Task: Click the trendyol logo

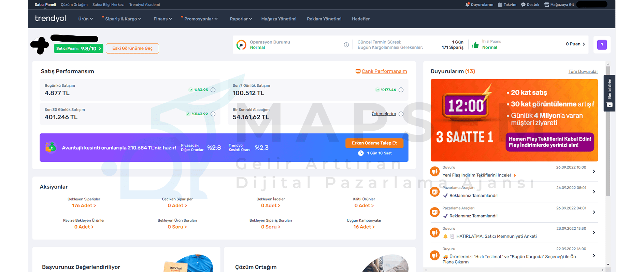Action: (50, 18)
